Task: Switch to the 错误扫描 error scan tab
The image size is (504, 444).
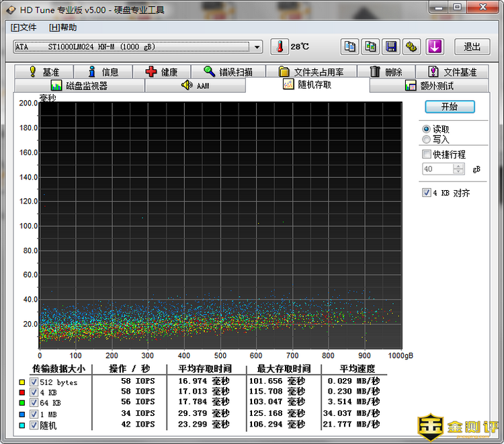Action: (x=219, y=72)
